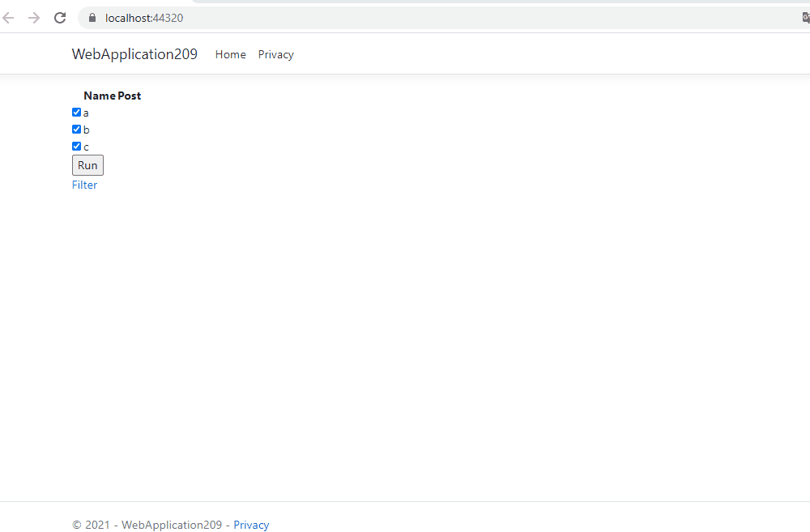
Task: Open the Filter link
Action: 84,185
